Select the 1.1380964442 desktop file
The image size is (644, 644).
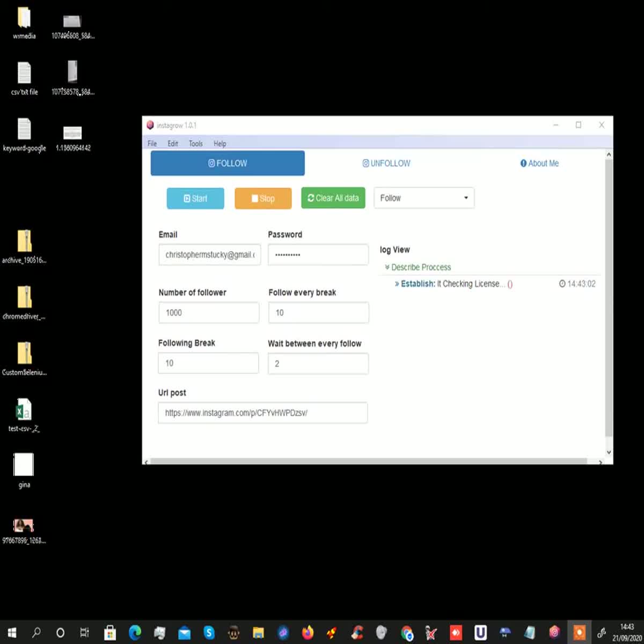72,137
